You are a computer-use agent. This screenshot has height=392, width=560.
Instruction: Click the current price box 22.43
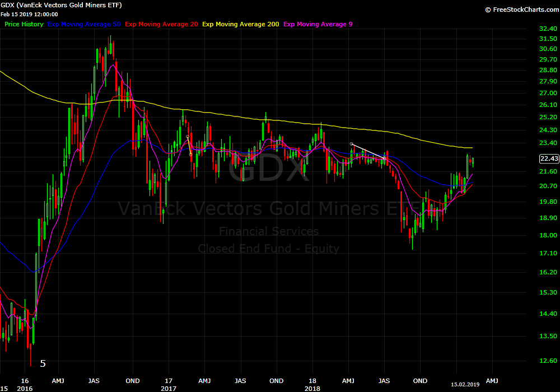pyautogui.click(x=549, y=158)
